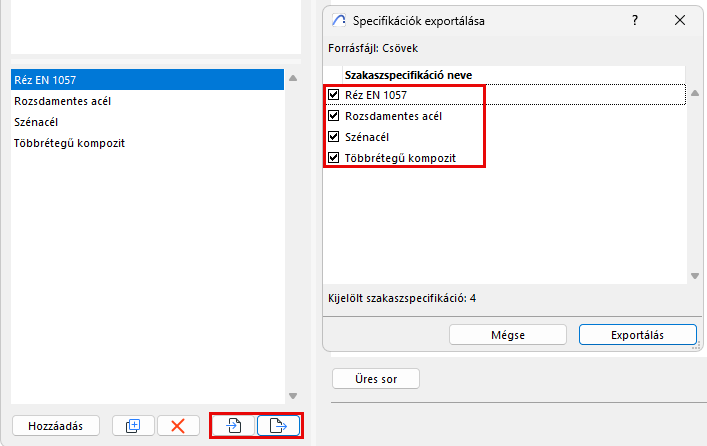Screen dimensions: 707x446
Task: Delete the selected specification with red X
Action: pos(178,425)
